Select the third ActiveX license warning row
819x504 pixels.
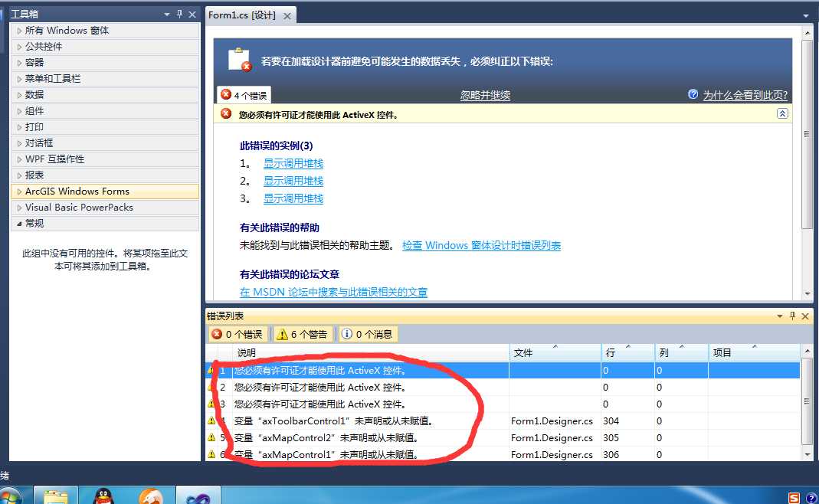(x=503, y=404)
